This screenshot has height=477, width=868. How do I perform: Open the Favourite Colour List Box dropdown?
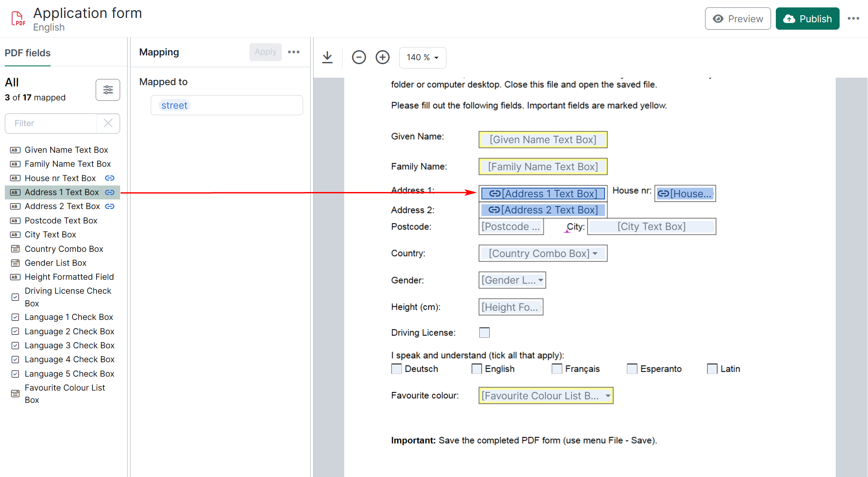coord(608,396)
